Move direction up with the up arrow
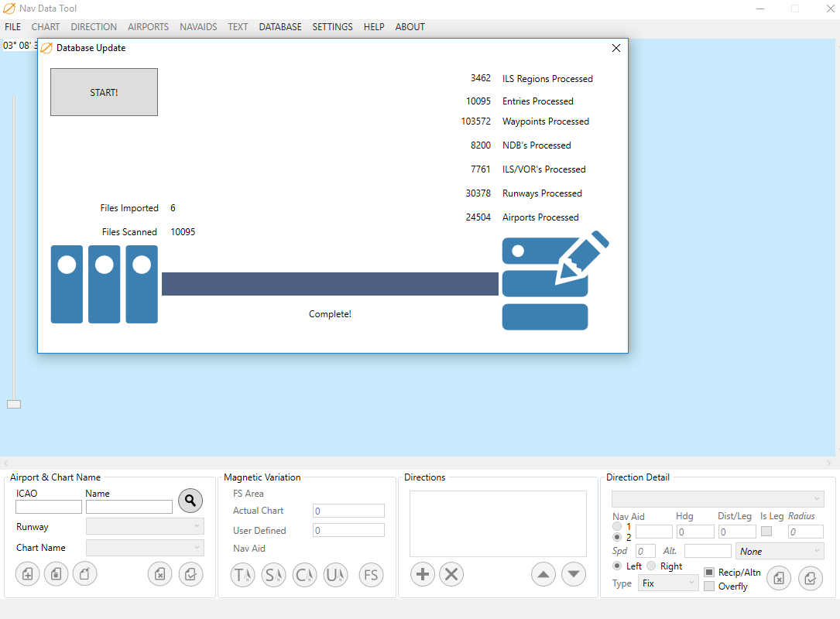Viewport: 840px width, 619px height. point(543,574)
